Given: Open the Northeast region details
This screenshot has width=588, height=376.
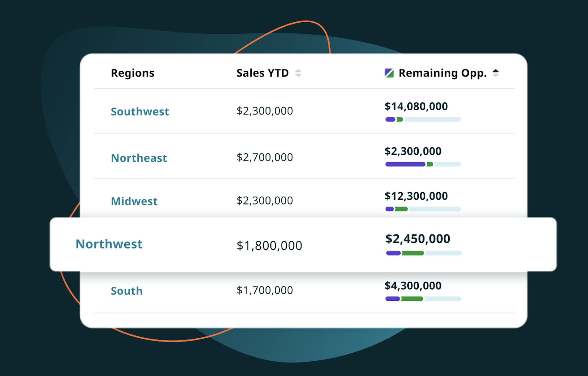Looking at the screenshot, I should [139, 158].
